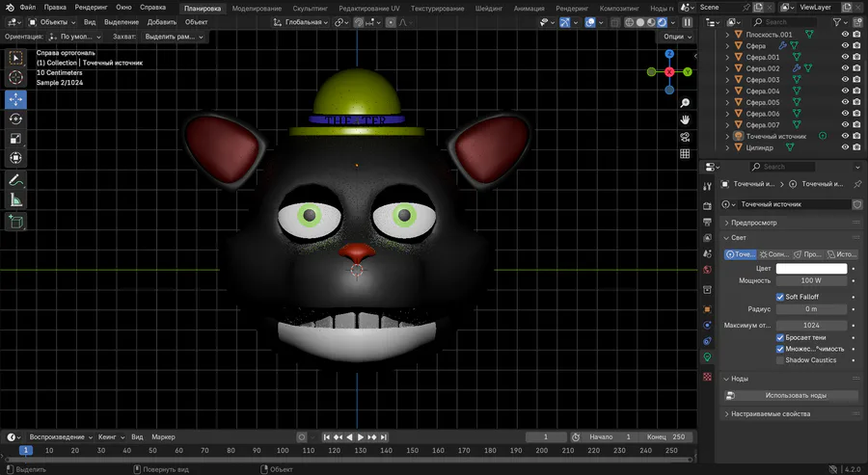The image size is (868, 475).
Task: Switch to wireframe viewport shading
Action: tap(630, 23)
